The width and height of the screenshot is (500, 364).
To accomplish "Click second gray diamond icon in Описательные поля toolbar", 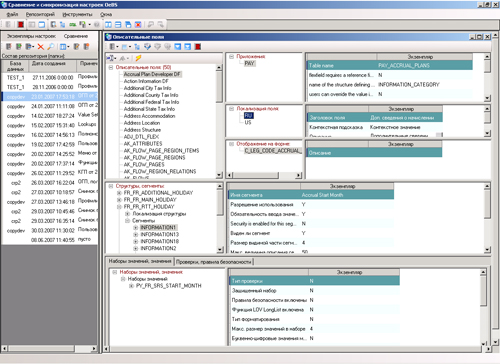I will (167, 47).
